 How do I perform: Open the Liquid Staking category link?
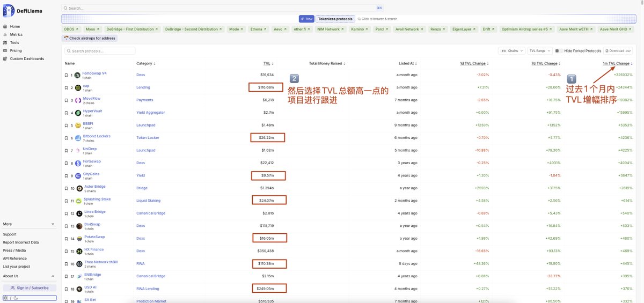coord(148,201)
